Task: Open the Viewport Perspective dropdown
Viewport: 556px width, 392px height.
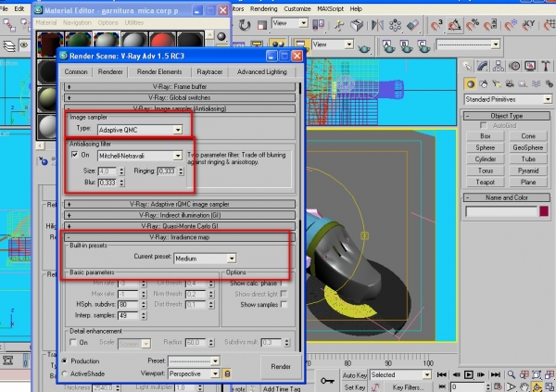Action: point(194,373)
